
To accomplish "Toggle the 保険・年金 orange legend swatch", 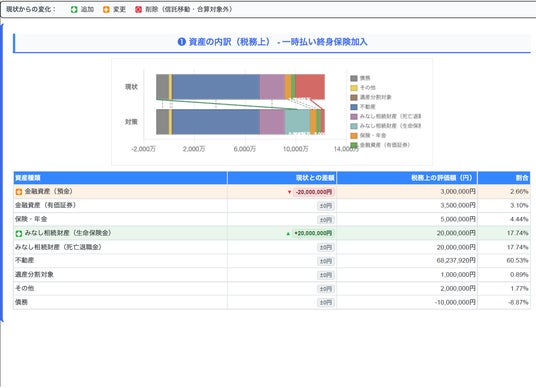I will tap(354, 136).
